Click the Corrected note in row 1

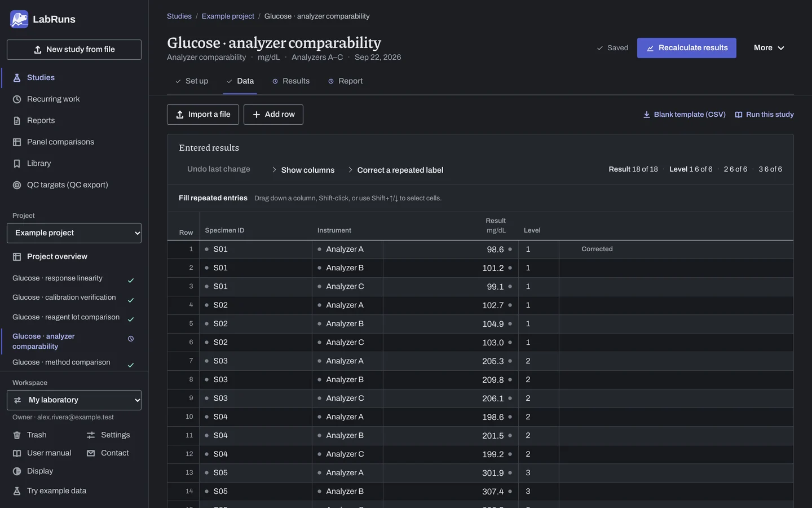point(597,249)
